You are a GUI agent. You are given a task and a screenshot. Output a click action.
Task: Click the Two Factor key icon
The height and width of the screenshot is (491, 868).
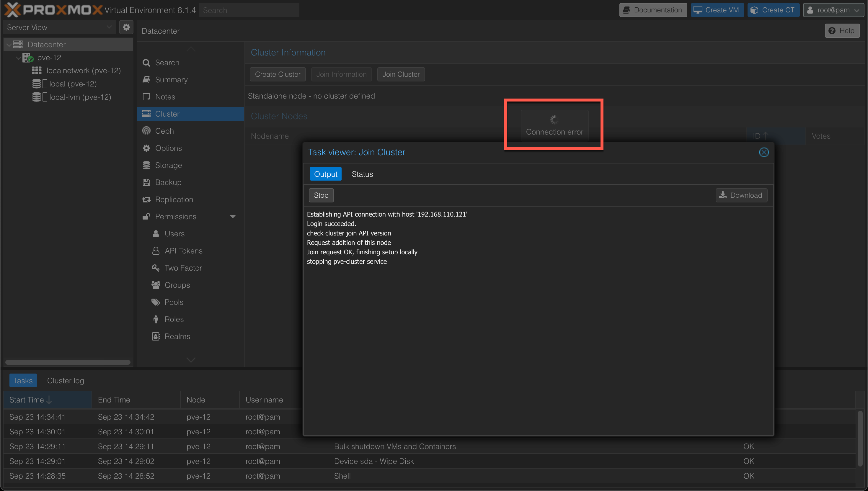click(x=156, y=268)
